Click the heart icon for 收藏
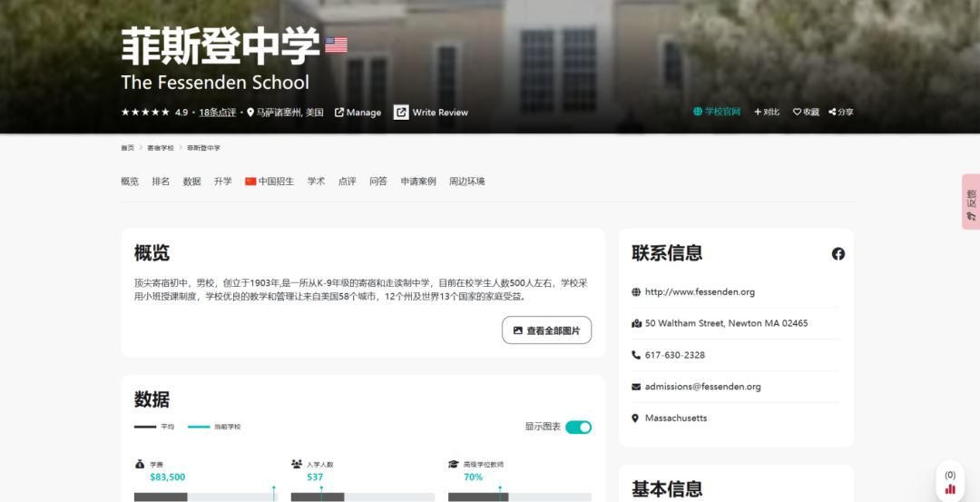The height and width of the screenshot is (502, 980). tap(797, 112)
